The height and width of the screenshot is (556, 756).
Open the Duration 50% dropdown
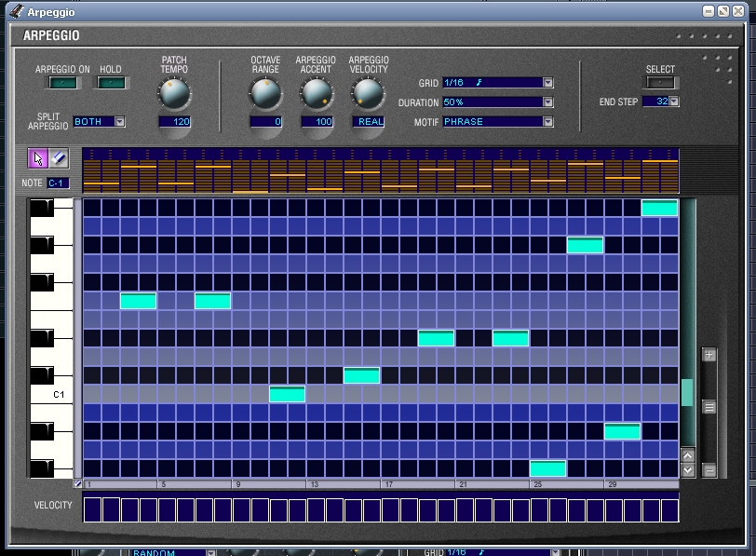click(547, 102)
